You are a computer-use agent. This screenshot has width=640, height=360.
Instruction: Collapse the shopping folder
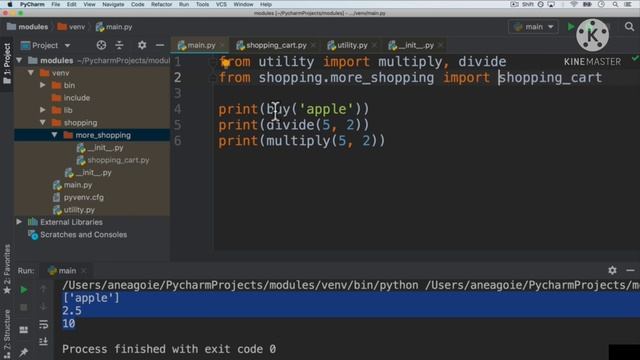tap(42, 122)
